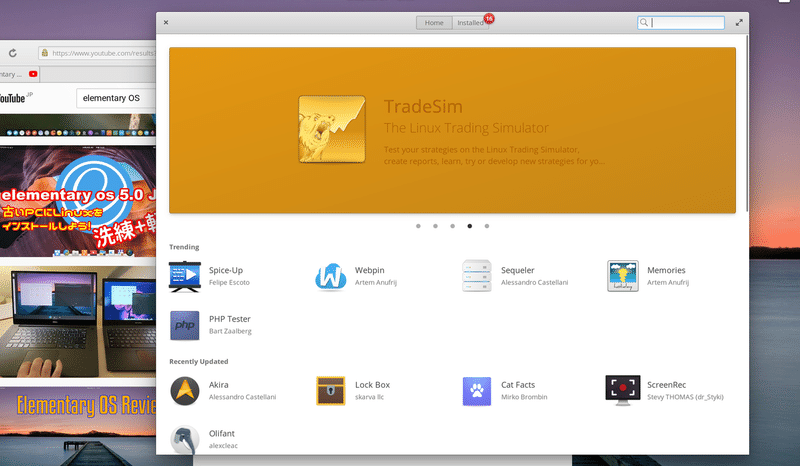Switch to the Home tab

(x=434, y=22)
